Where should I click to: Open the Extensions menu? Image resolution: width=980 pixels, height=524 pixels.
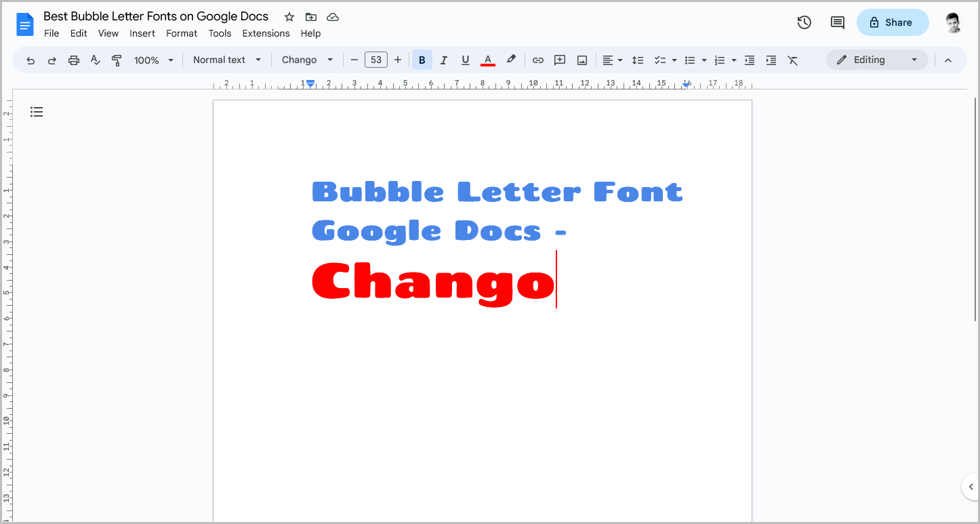[266, 33]
